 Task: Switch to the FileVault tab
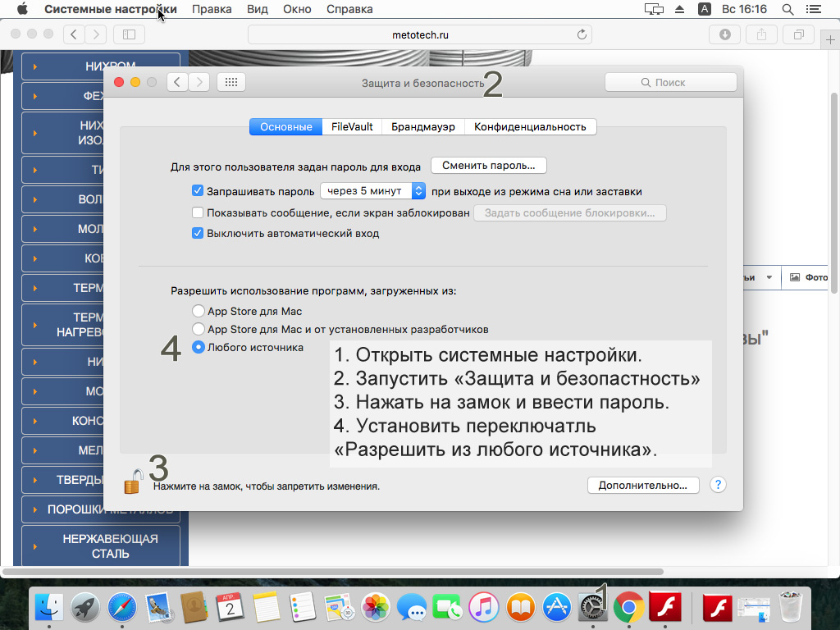tap(352, 127)
